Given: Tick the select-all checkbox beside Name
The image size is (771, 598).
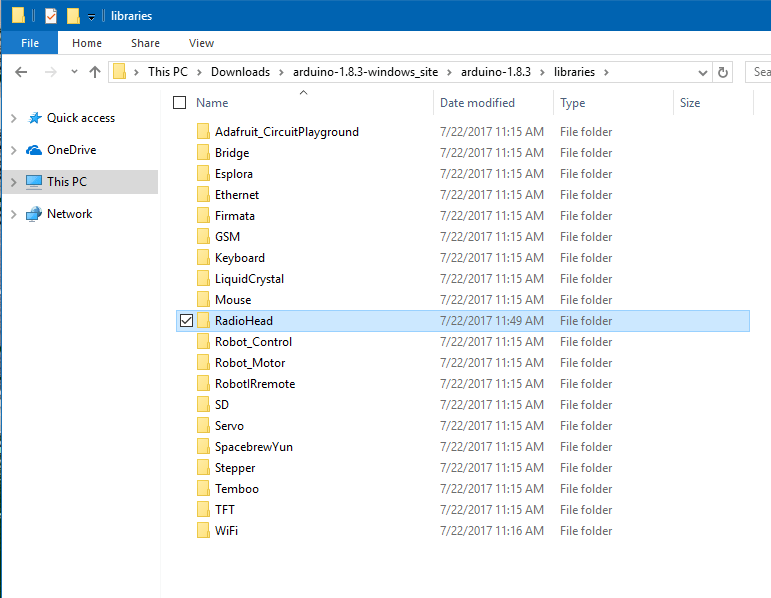Looking at the screenshot, I should (180, 103).
